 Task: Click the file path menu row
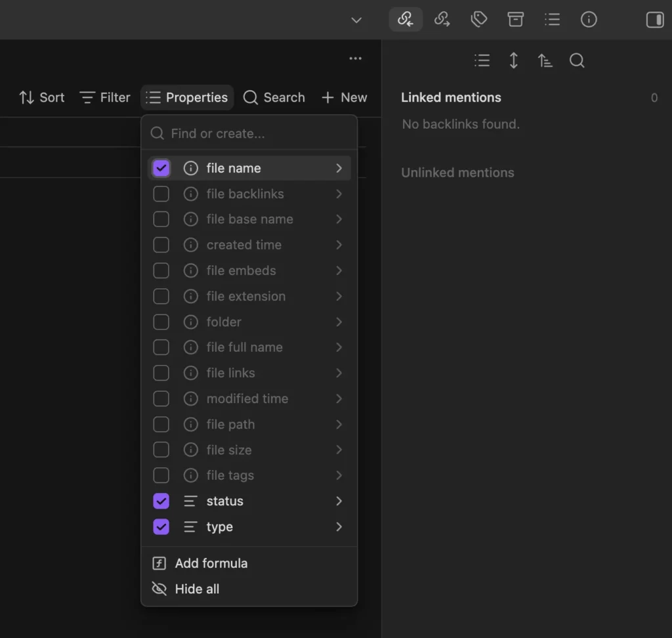(x=249, y=425)
